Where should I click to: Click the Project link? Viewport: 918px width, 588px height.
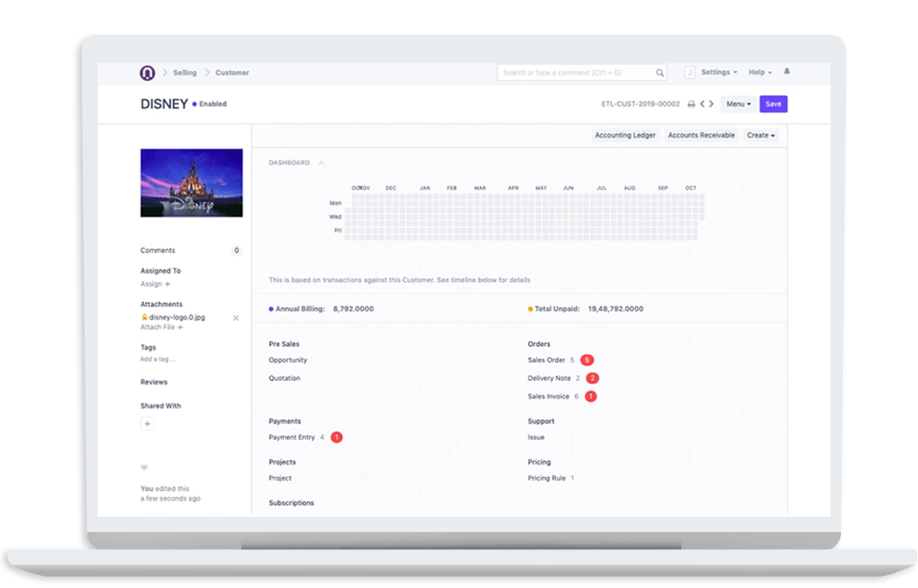click(x=279, y=478)
